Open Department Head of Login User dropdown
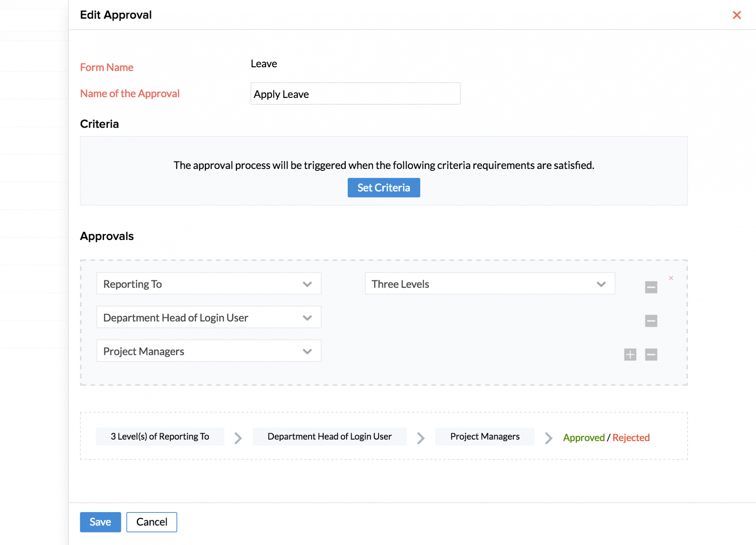The width and height of the screenshot is (756, 545). point(209,317)
